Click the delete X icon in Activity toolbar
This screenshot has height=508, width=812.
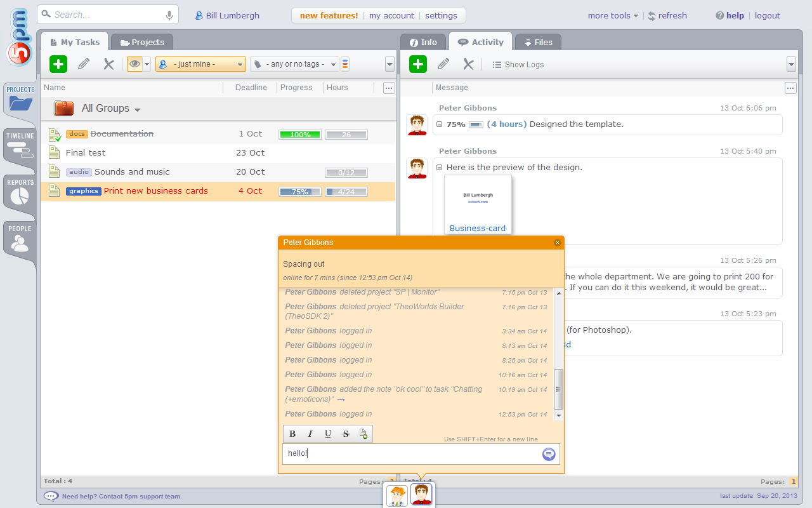coord(468,64)
